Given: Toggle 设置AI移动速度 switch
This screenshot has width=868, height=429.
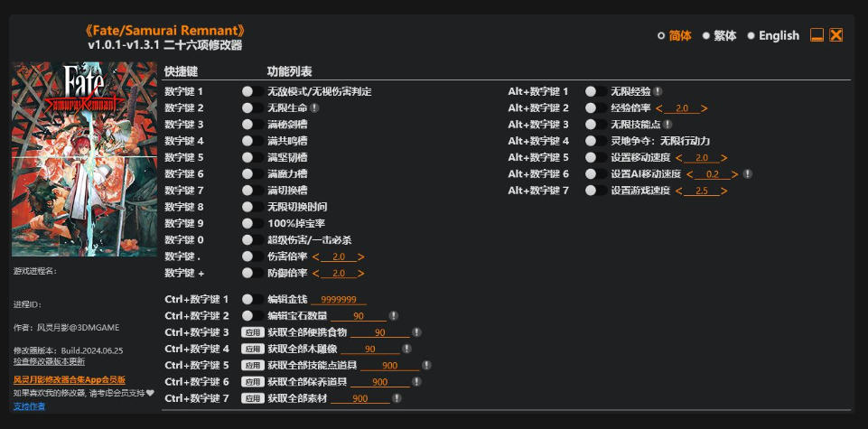Looking at the screenshot, I should 595,173.
